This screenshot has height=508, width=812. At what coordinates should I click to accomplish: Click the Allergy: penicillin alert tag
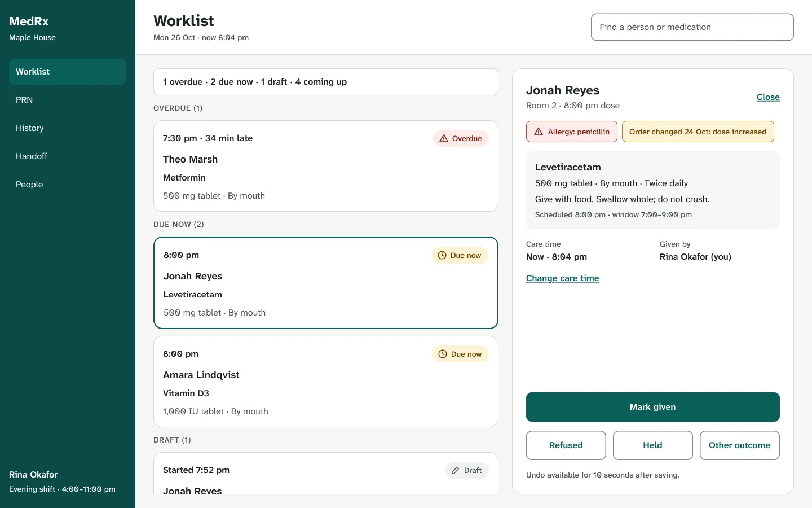[572, 132]
